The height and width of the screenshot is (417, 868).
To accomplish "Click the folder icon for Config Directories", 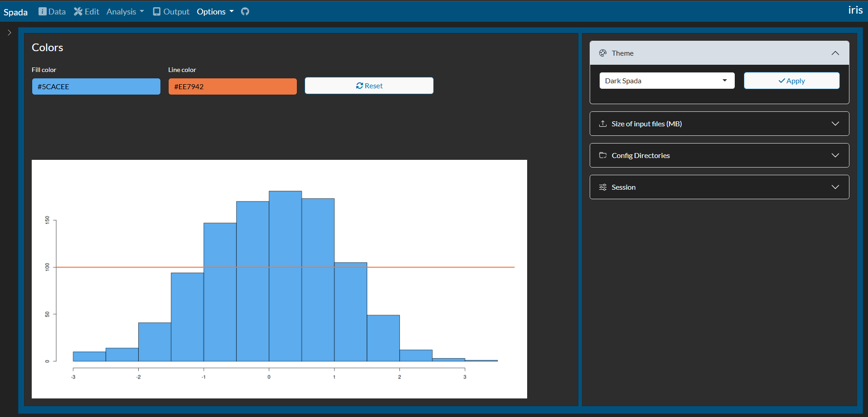I will pos(603,155).
